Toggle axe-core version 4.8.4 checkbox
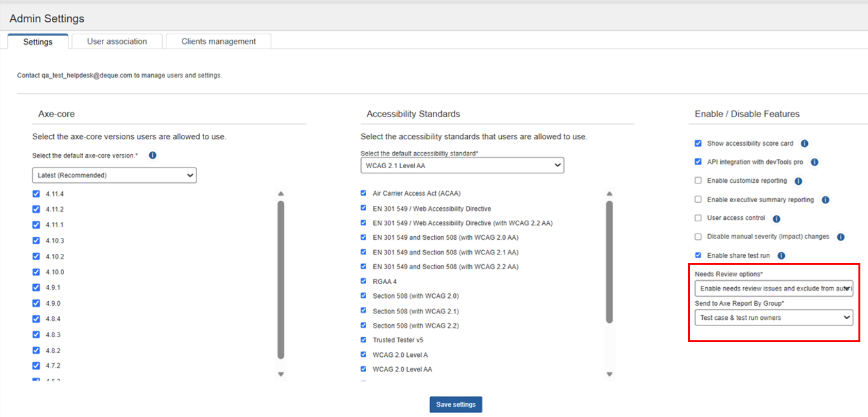The width and height of the screenshot is (868, 417). pos(36,319)
